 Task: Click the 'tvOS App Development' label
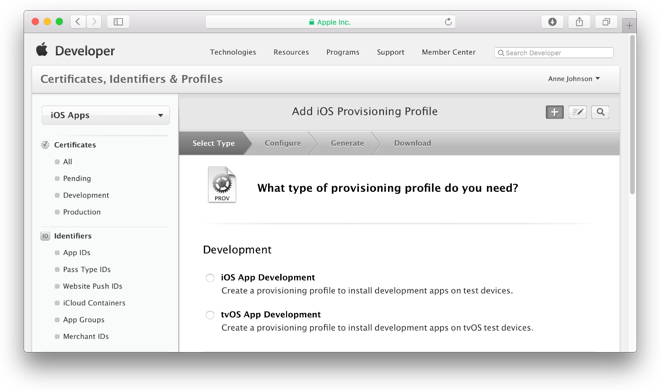(x=271, y=315)
